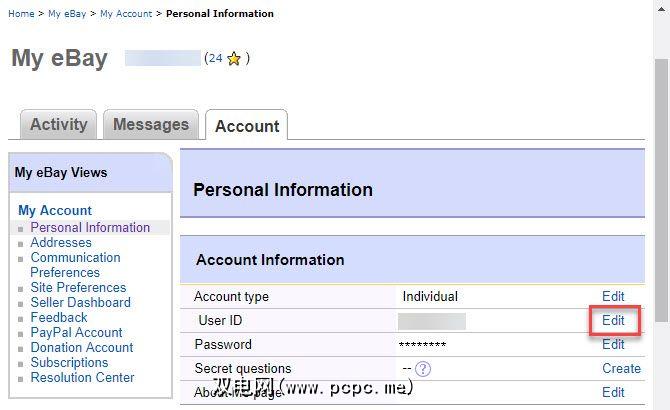This screenshot has height=410, width=670.
Task: Click the Secret questions help icon
Action: (x=423, y=369)
